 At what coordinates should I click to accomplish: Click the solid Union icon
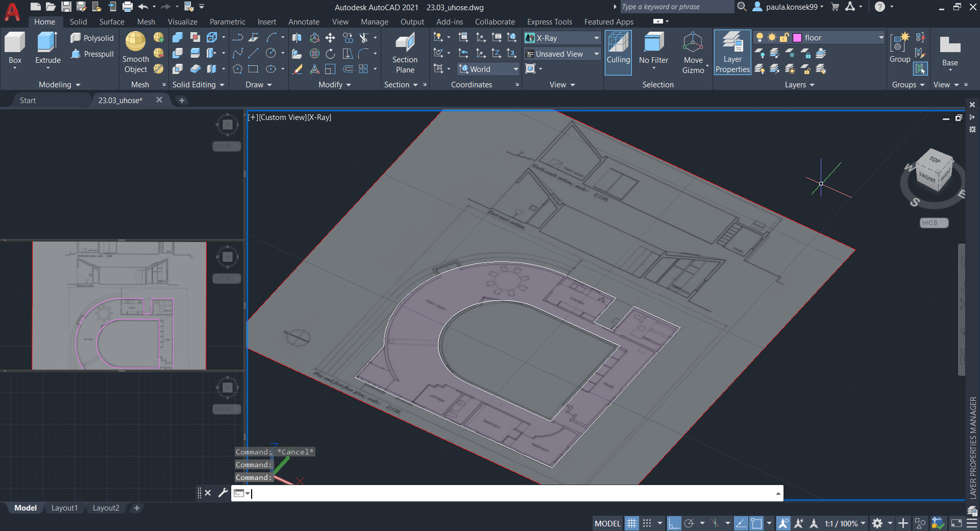177,38
